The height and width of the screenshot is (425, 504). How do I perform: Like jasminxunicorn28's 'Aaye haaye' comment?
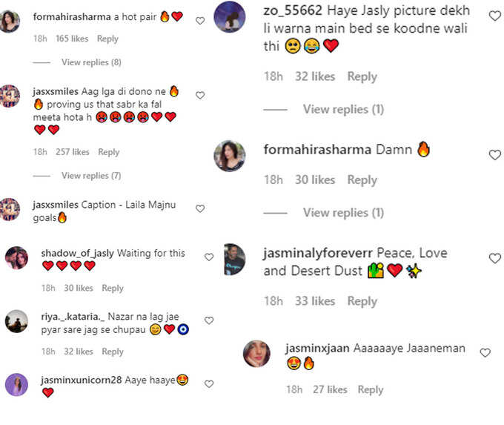coord(209,383)
